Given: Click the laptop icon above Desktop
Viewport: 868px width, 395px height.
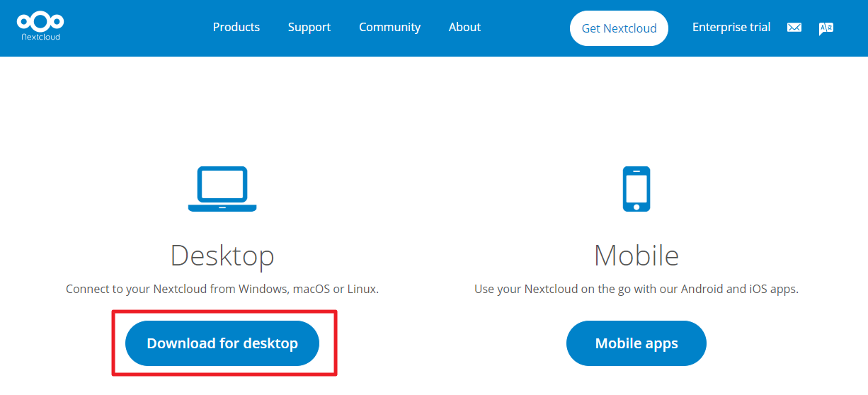Looking at the screenshot, I should [x=222, y=189].
